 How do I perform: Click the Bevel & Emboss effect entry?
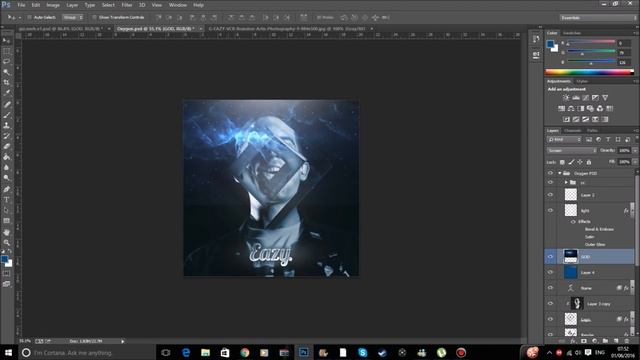tap(599, 229)
